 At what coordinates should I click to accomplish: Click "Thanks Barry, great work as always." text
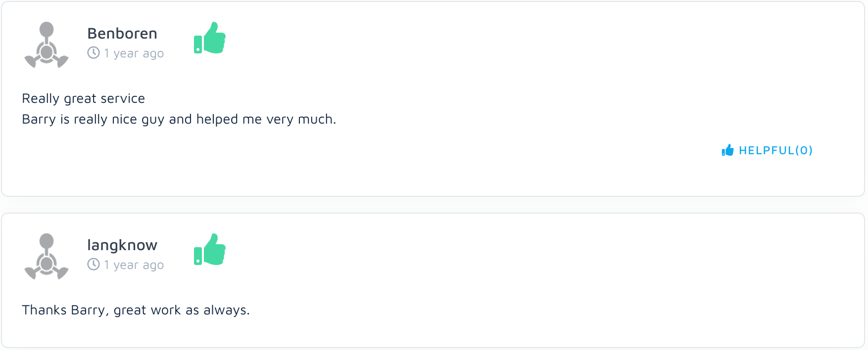coord(136,310)
